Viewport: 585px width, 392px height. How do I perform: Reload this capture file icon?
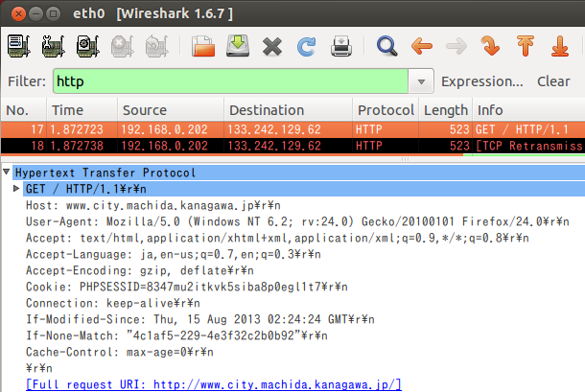[306, 47]
